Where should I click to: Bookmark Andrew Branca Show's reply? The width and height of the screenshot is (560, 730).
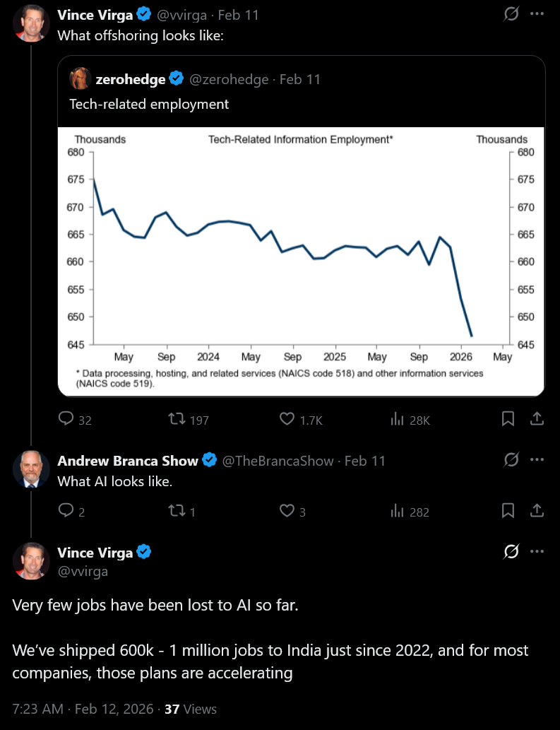click(508, 511)
